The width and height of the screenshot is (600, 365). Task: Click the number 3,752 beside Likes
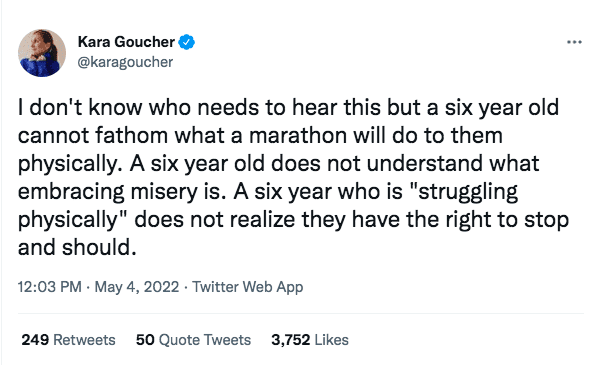click(x=290, y=340)
